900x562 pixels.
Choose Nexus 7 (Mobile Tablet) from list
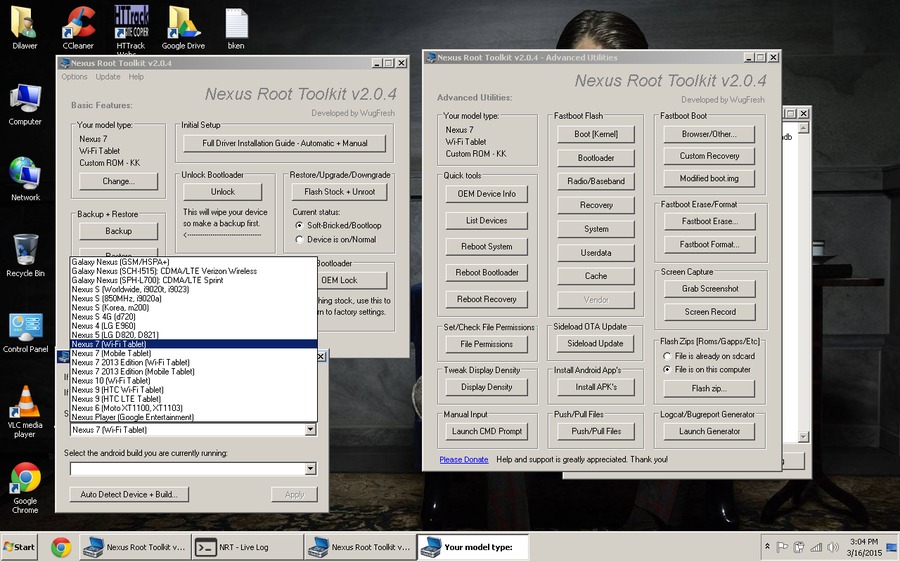point(193,353)
